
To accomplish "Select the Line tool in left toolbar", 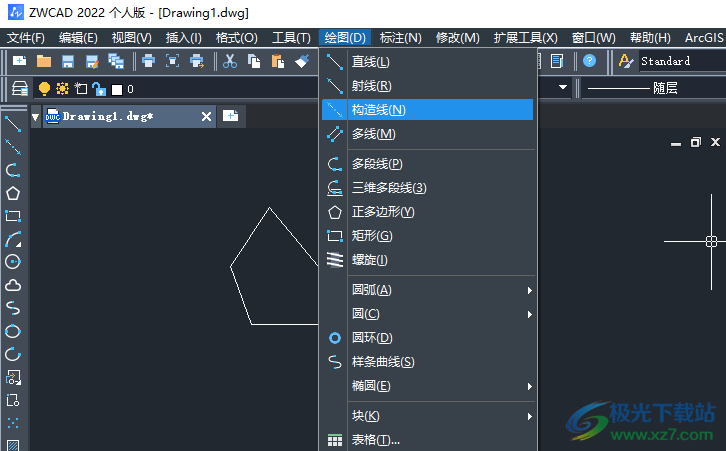I will (x=13, y=124).
